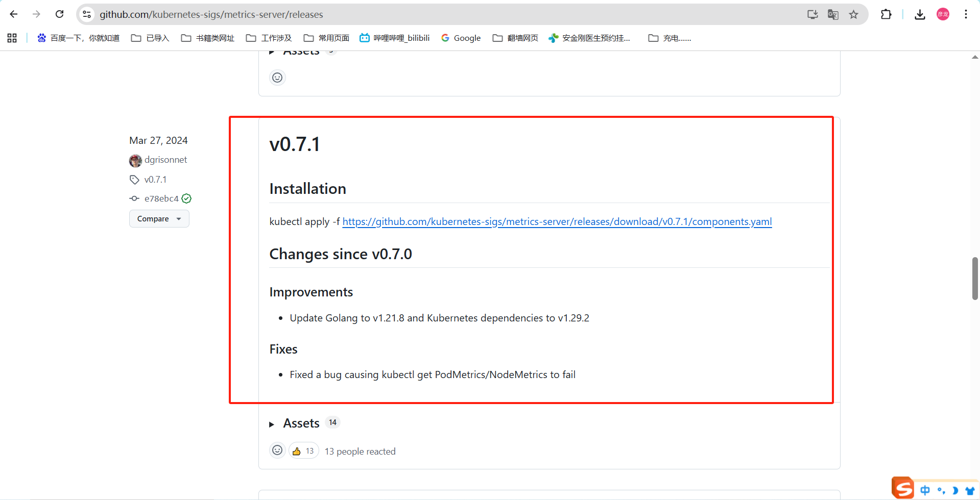This screenshot has width=980, height=500.
Task: Open the 工作涉及 bookmark folder
Action: click(269, 38)
